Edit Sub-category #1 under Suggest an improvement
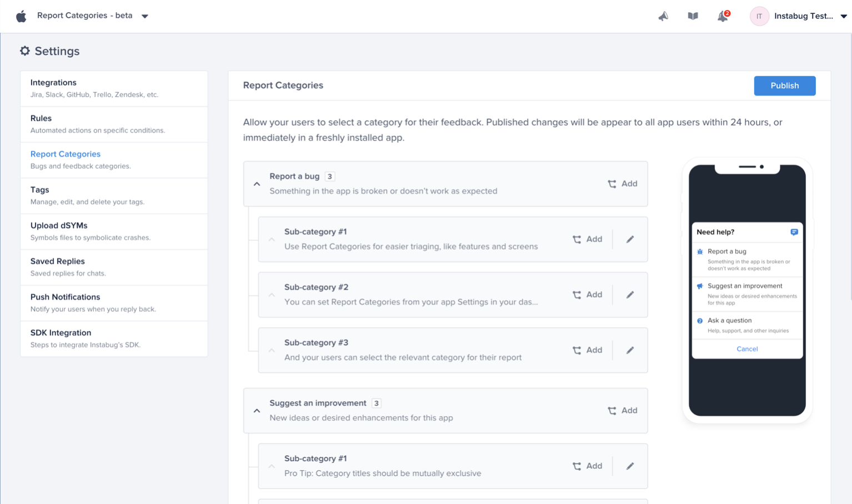Image resolution: width=852 pixels, height=504 pixels. pyautogui.click(x=630, y=466)
